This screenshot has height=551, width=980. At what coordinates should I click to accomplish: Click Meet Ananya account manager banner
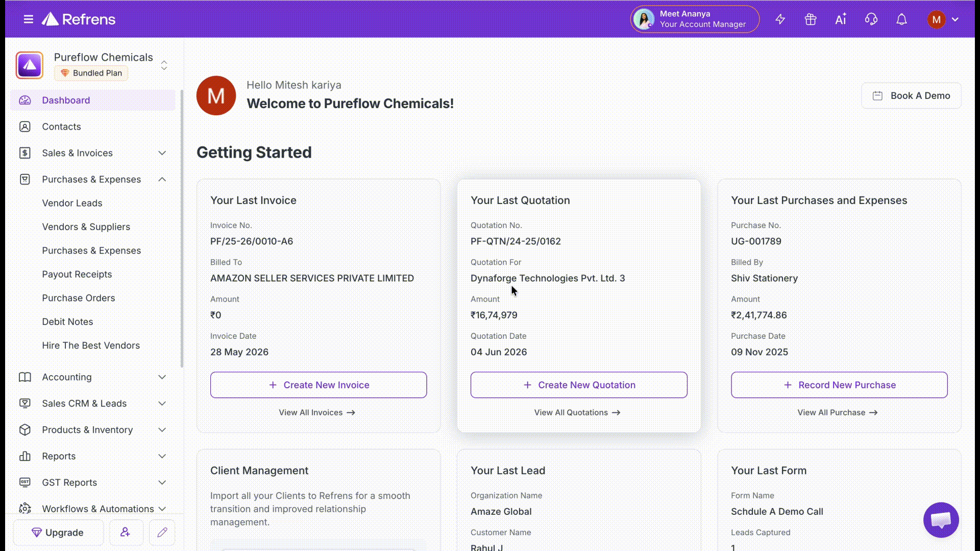click(x=695, y=19)
